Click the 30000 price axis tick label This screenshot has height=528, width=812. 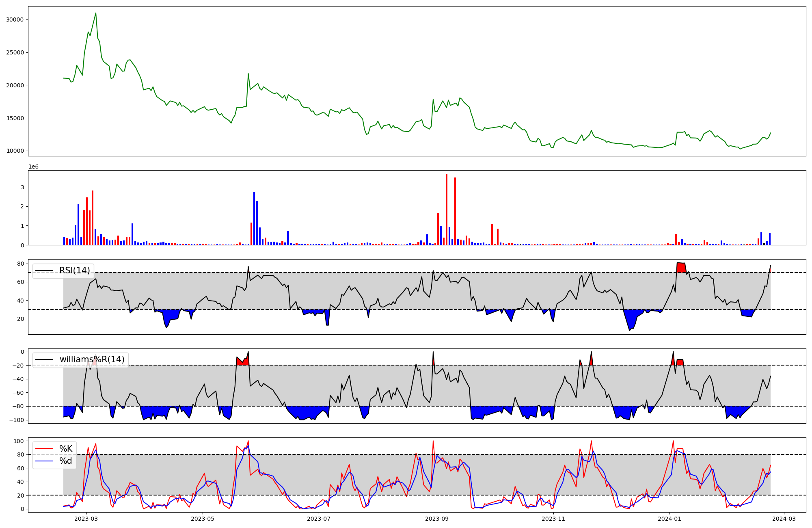click(x=15, y=20)
